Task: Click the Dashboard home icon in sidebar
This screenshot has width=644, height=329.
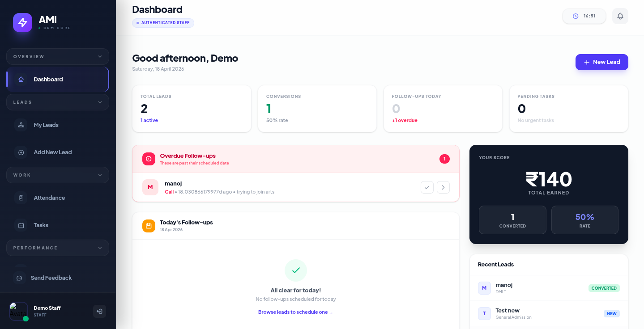Action: (21, 79)
